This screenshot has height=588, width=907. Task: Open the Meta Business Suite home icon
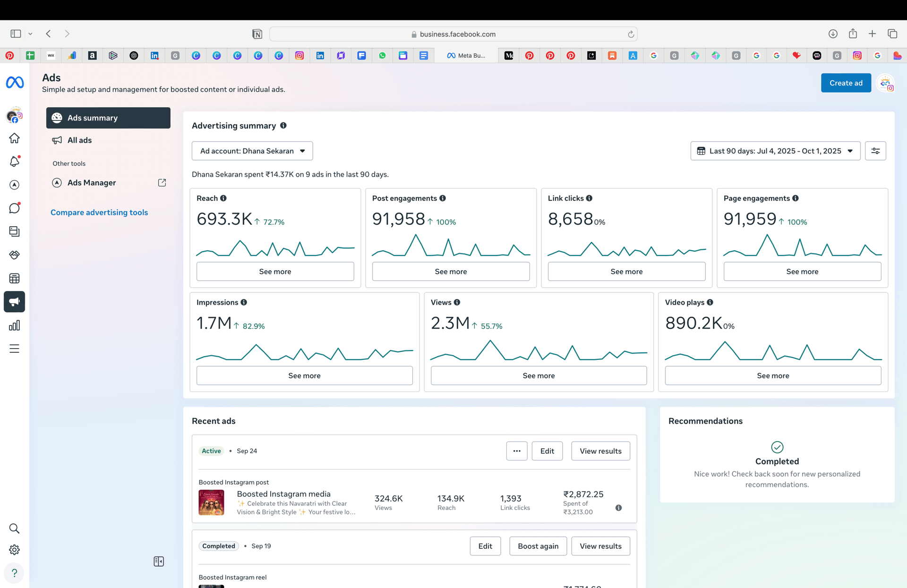(15, 138)
